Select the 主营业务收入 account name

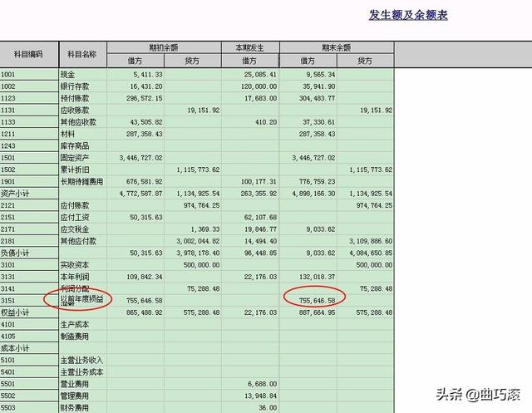(81, 360)
